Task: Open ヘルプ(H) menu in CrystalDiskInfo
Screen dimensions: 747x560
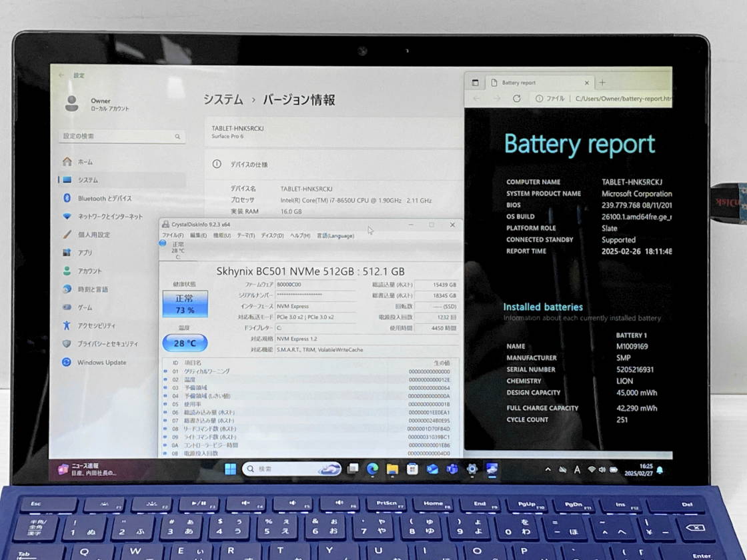Action: 300,235
